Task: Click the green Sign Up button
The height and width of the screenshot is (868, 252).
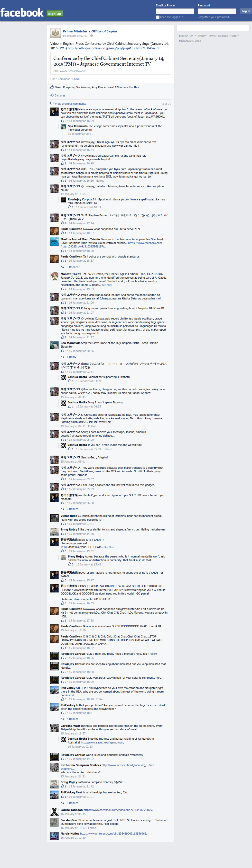Action: click(x=54, y=14)
